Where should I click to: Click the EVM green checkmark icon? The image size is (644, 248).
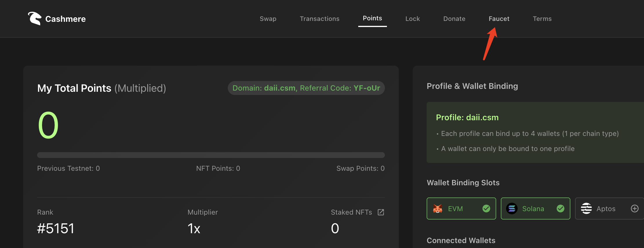[486, 209]
